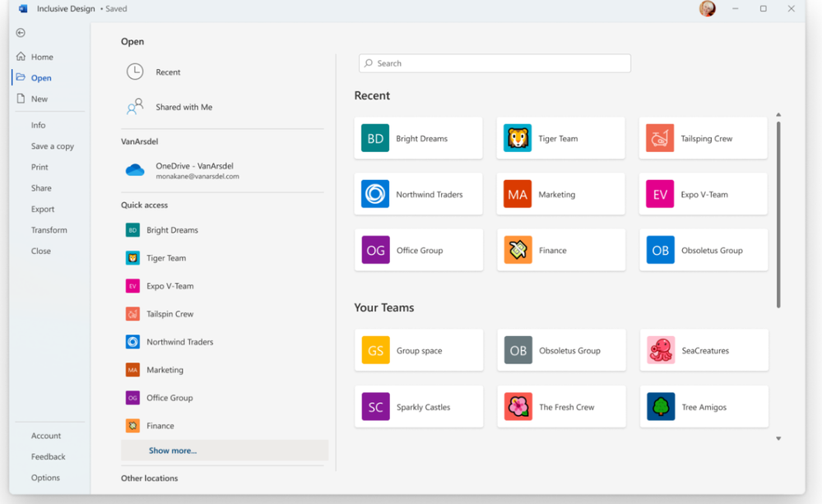Open the Office Group card in Recent

[419, 250]
